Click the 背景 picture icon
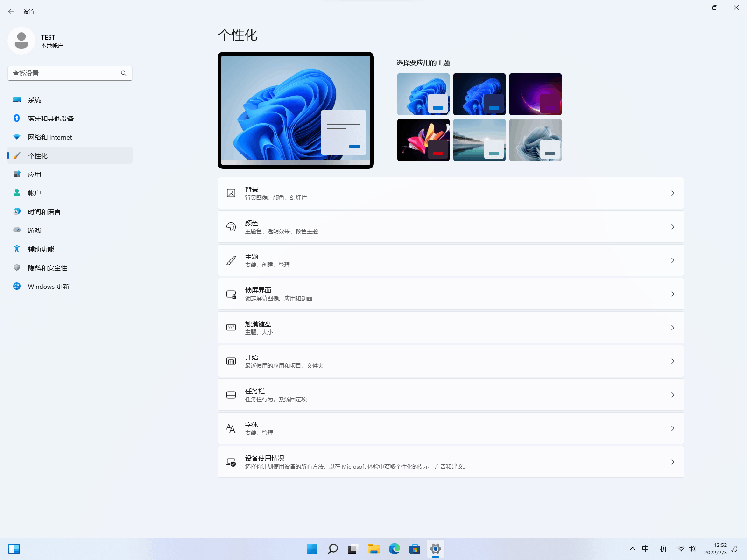 (231, 193)
